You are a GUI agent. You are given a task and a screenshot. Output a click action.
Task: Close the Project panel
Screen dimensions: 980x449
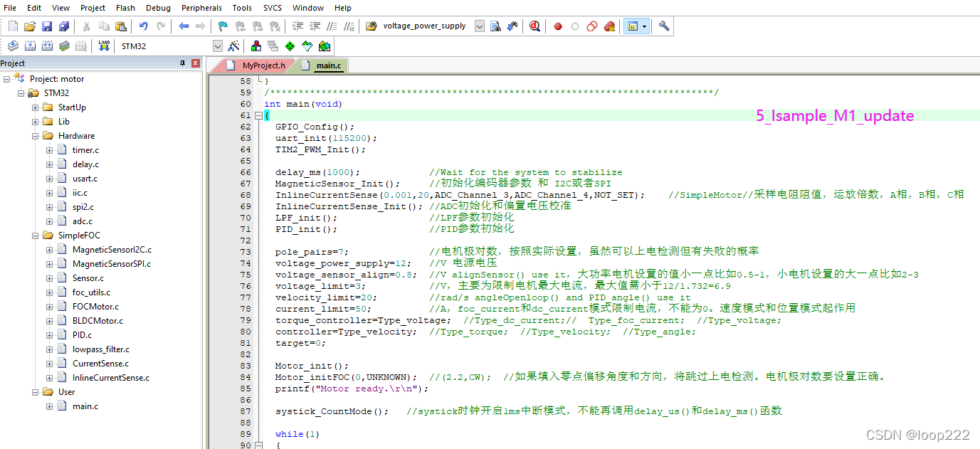coord(196,63)
